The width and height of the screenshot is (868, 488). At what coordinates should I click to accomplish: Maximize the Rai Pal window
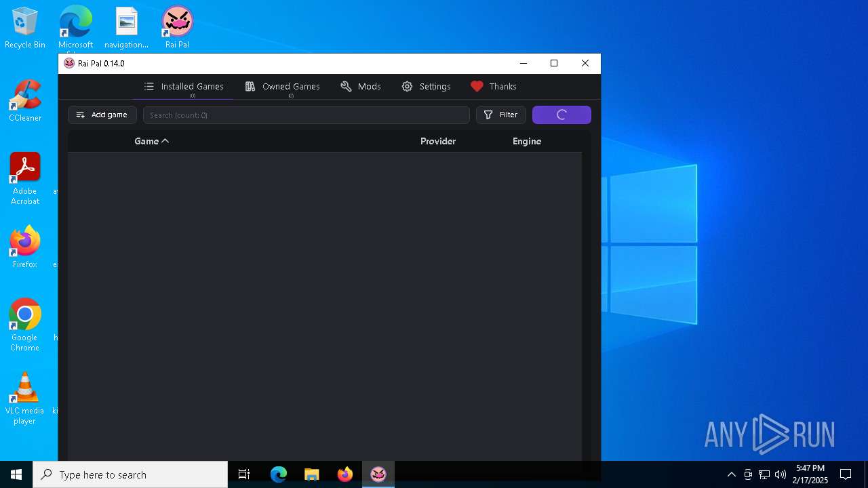(x=554, y=63)
